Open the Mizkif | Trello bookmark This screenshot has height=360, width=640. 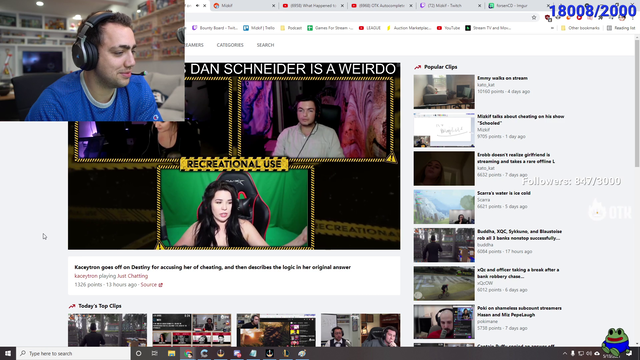(x=259, y=28)
